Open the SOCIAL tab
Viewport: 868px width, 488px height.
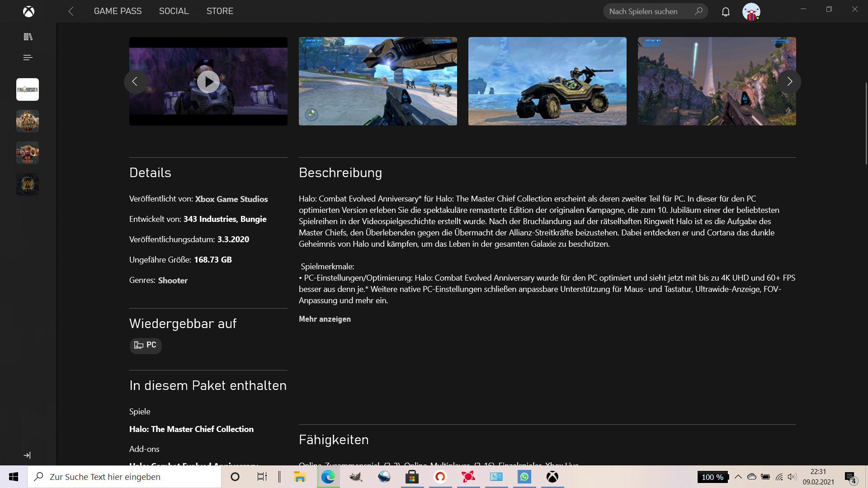(174, 11)
